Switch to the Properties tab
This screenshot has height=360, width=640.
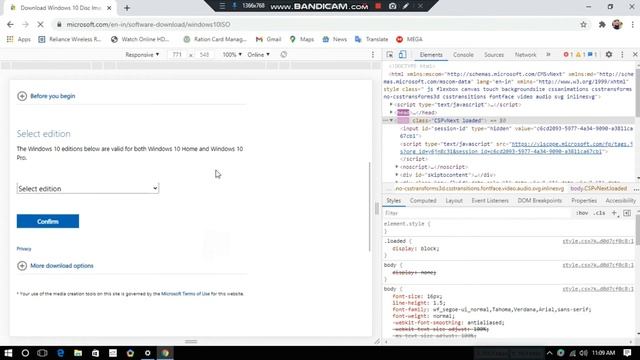[584, 200]
